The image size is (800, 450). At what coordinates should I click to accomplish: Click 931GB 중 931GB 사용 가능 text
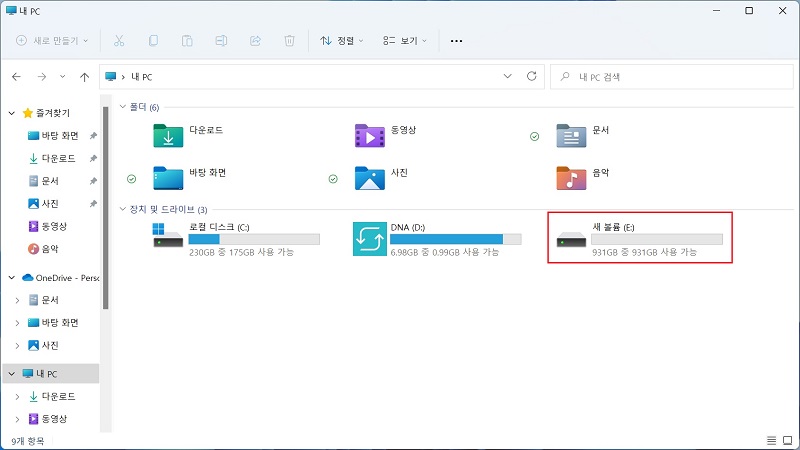point(644,252)
